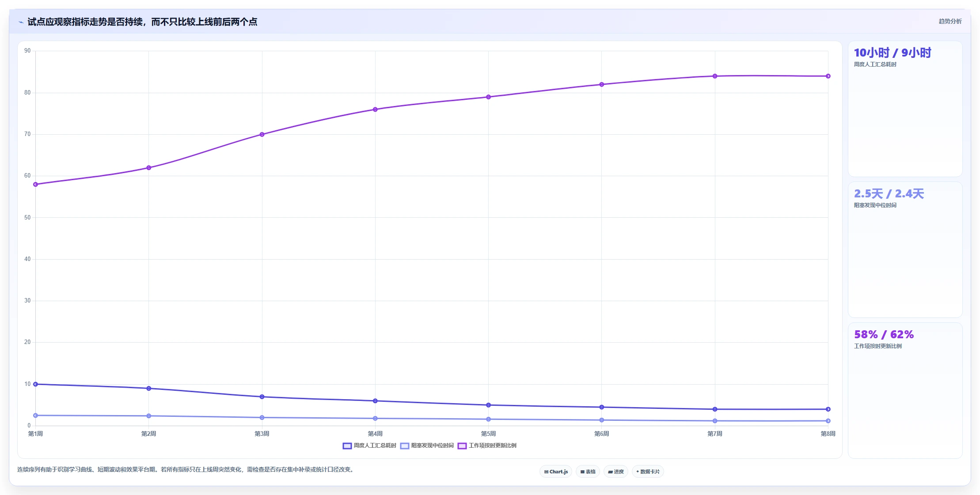Click the 第7周 x-axis label
The width and height of the screenshot is (980, 495).
715,434
